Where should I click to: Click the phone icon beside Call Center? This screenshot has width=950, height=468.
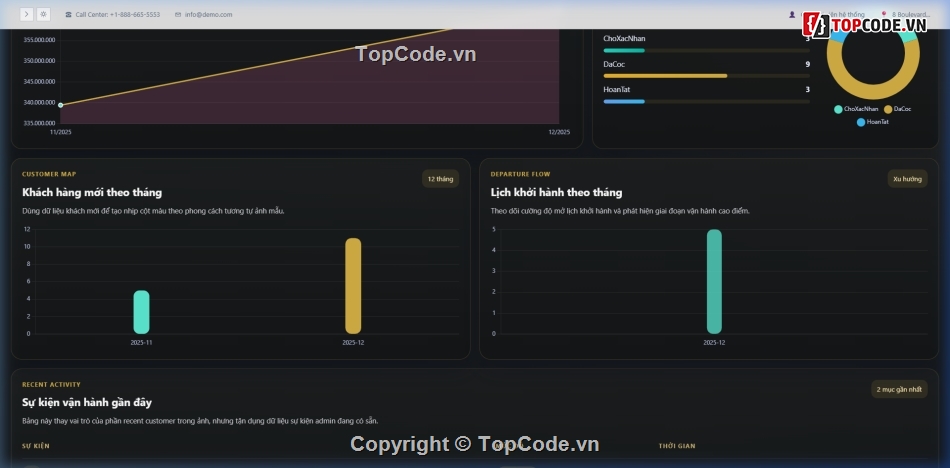point(68,15)
